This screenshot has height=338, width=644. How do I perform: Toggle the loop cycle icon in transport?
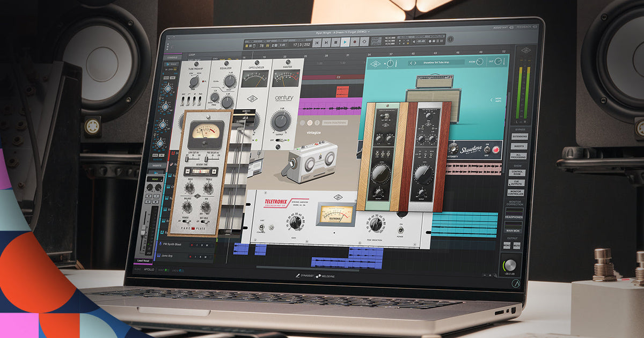(365, 42)
